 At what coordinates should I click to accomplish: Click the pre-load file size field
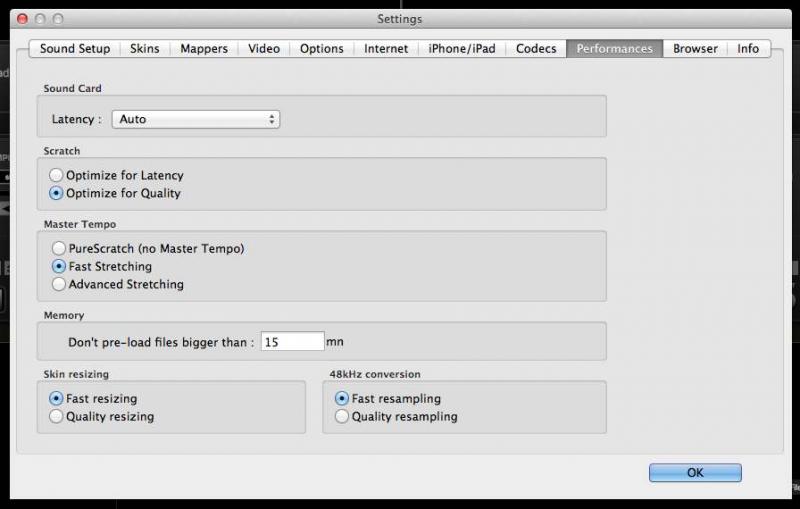point(292,342)
